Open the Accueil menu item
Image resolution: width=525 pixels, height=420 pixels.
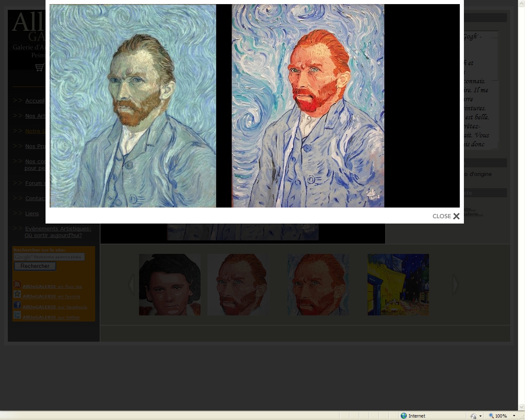click(x=35, y=101)
